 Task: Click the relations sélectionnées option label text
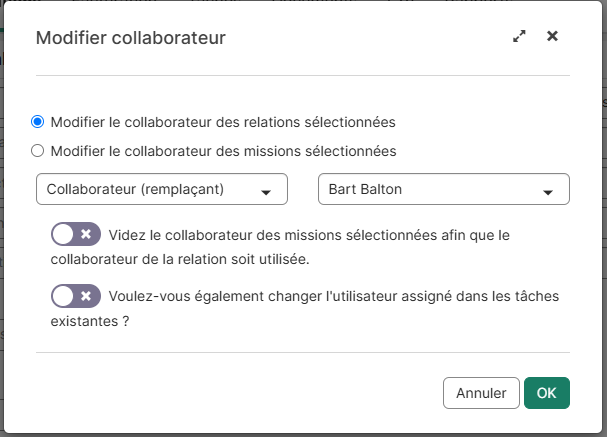pos(223,122)
